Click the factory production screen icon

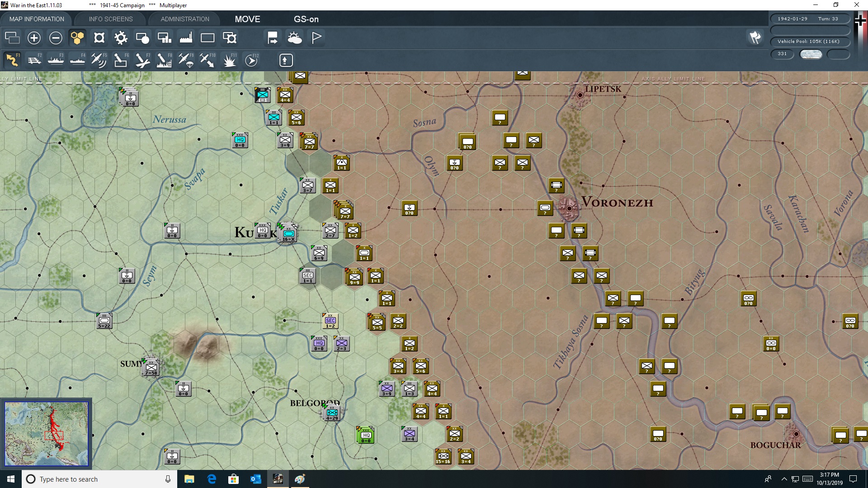(186, 38)
